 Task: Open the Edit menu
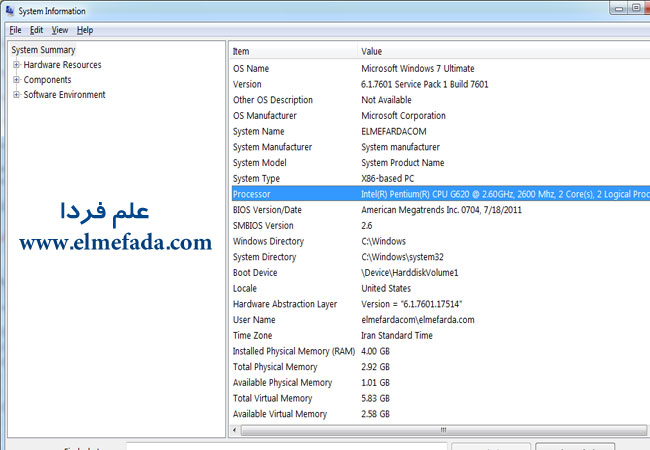[36, 30]
